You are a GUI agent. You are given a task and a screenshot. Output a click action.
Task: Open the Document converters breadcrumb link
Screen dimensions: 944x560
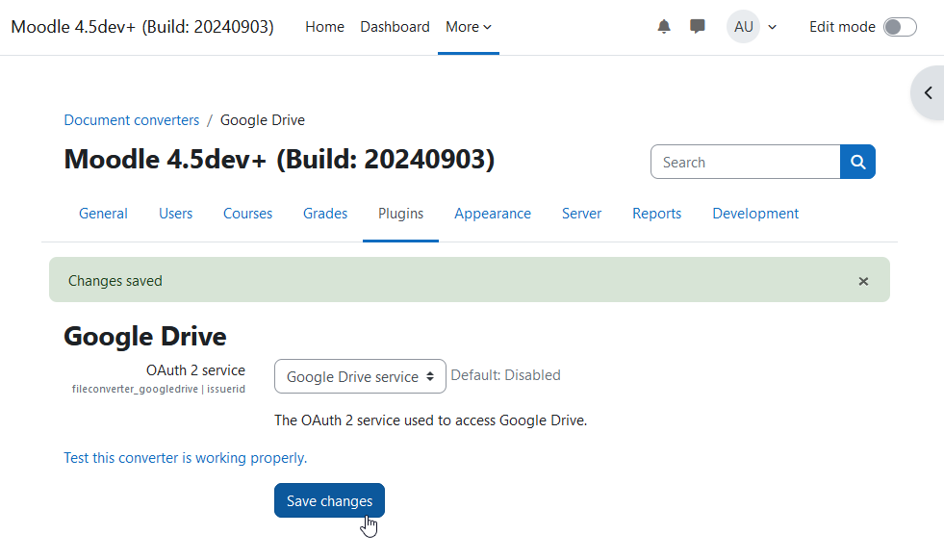point(131,120)
